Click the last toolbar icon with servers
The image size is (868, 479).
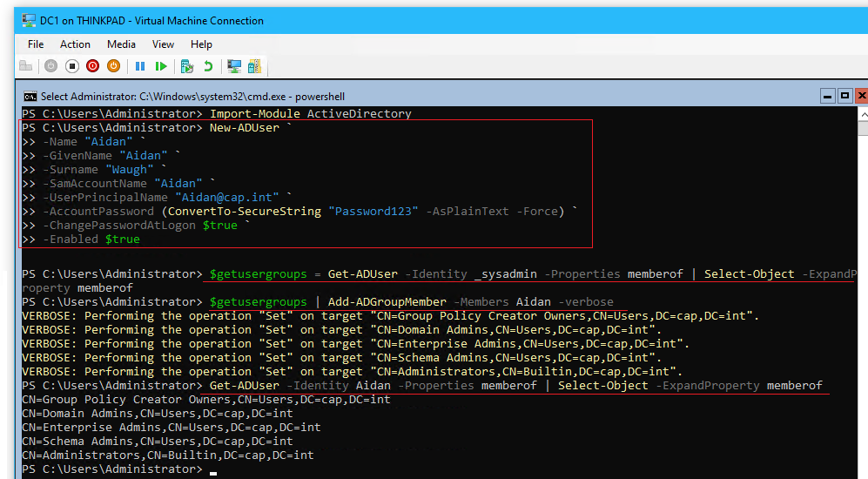(x=254, y=66)
